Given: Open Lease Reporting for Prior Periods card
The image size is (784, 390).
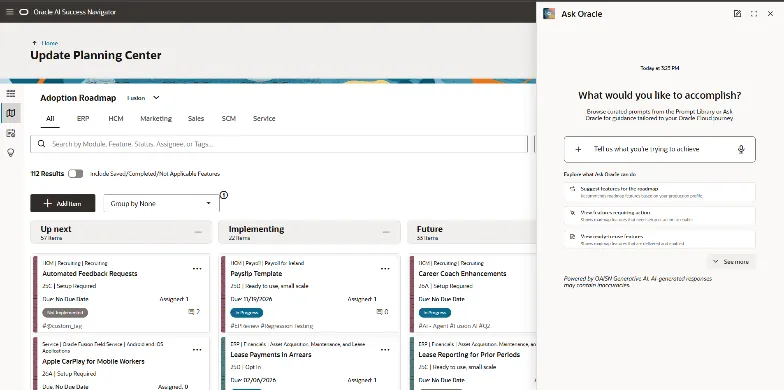Looking at the screenshot, I should pos(469,354).
